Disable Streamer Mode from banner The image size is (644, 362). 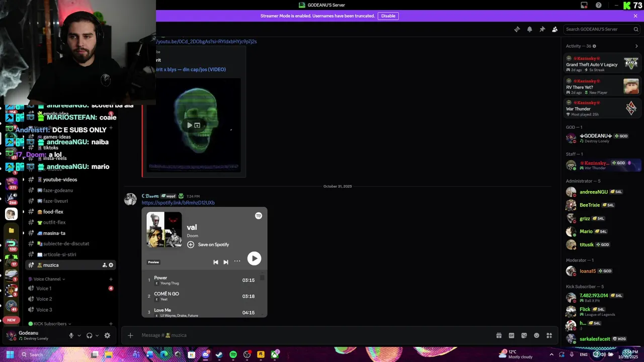pos(388,16)
